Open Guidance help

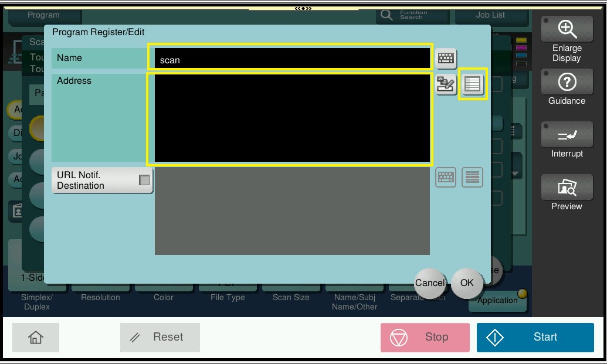coord(567,89)
